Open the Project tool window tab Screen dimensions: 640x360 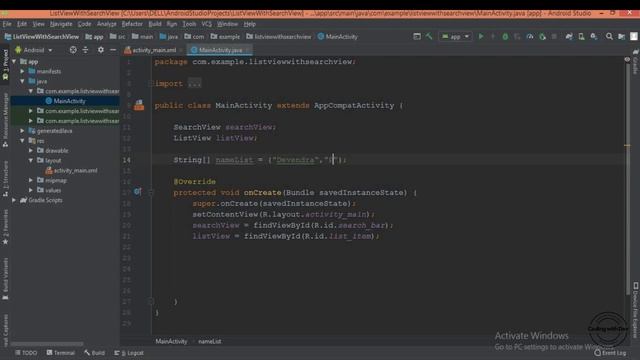5,64
